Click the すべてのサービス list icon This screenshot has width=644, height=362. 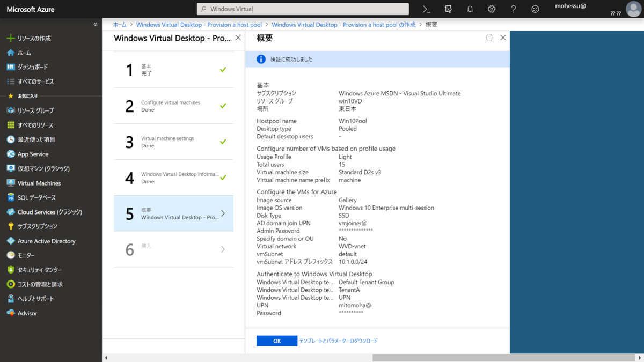point(10,82)
